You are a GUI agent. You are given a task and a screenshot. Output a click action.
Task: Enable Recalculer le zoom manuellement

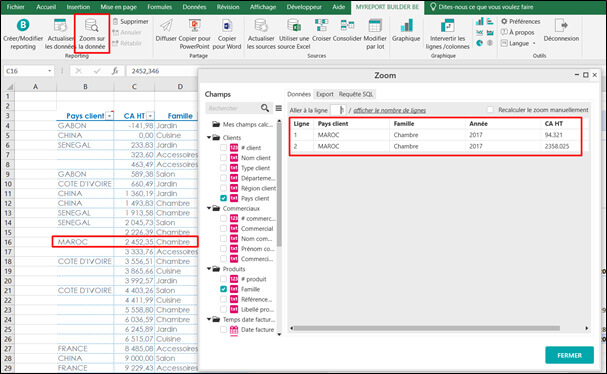click(x=490, y=110)
